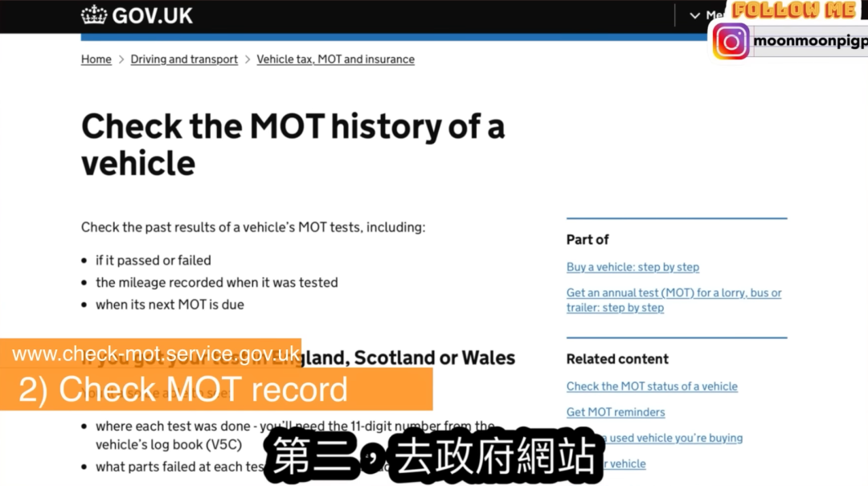868x486 pixels.
Task: Open Check the MOT status of a vehicle
Action: (x=652, y=386)
